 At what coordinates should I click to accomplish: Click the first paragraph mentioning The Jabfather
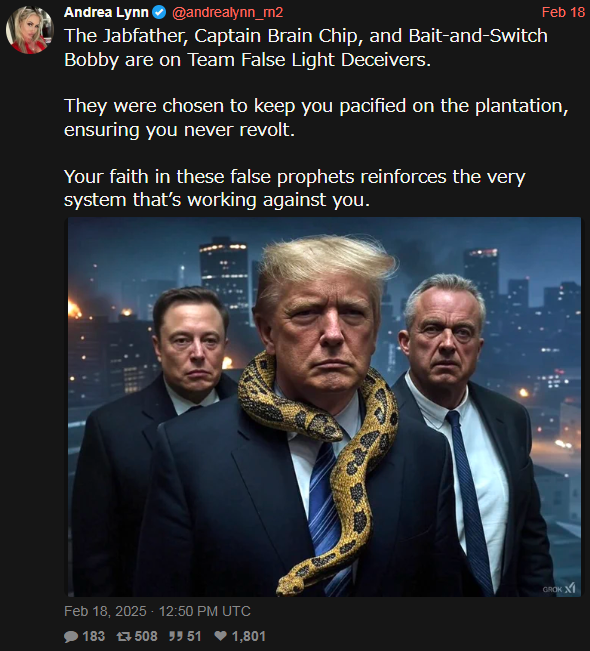pos(306,48)
